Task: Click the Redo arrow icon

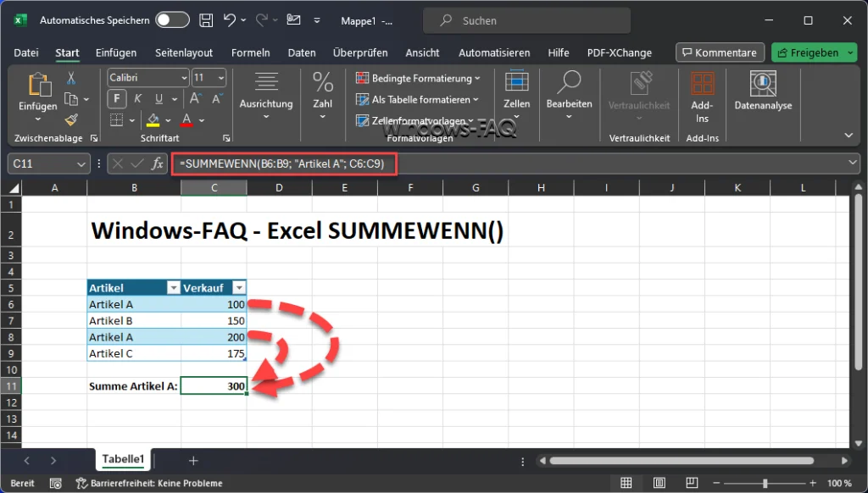Action: tap(262, 20)
